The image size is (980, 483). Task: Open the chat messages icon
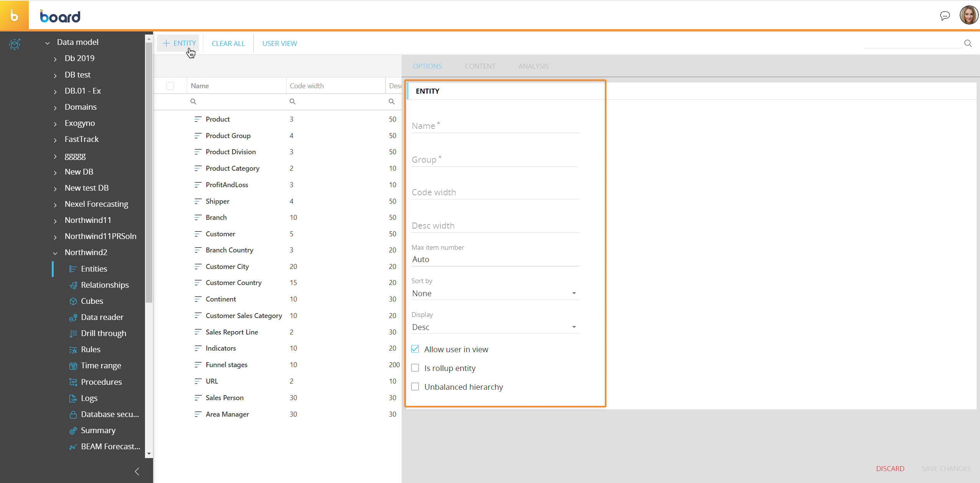[945, 16]
